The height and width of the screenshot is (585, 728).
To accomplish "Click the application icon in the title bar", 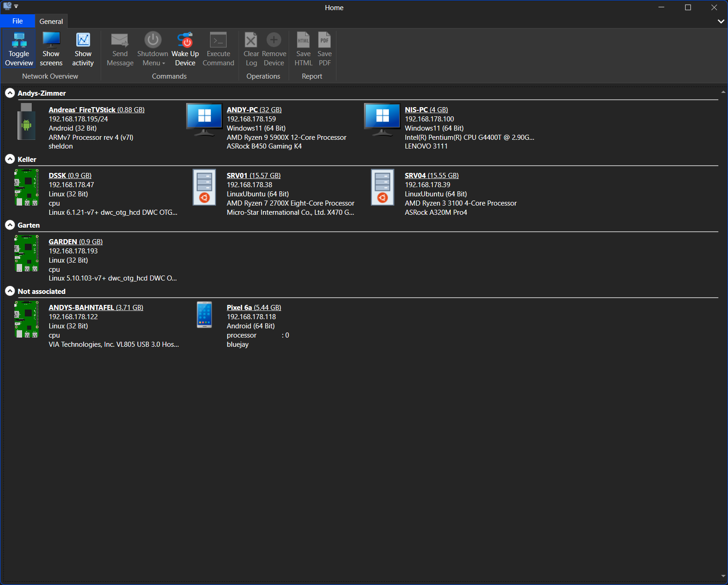I will 7,6.
